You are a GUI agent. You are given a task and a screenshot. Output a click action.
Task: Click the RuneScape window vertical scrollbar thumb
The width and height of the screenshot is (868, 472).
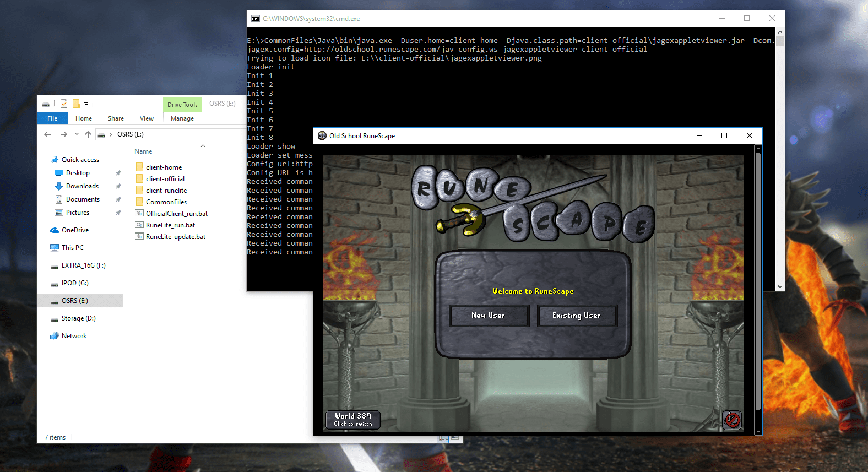(758, 281)
